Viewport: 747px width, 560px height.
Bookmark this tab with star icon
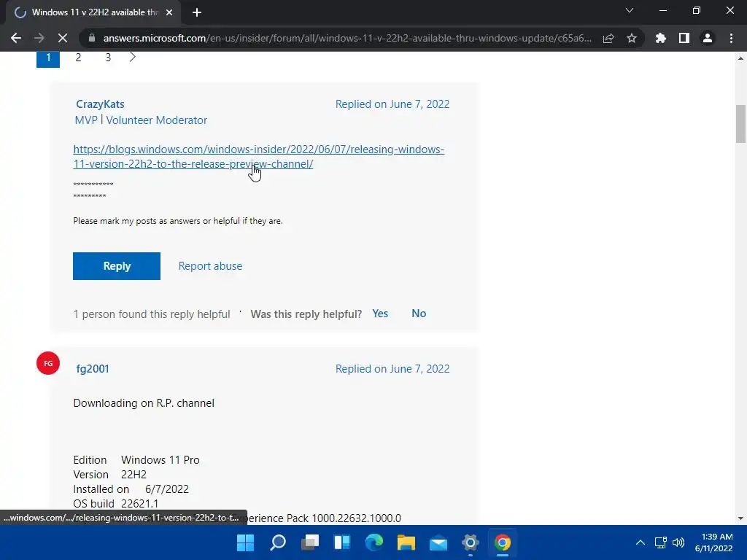tap(632, 38)
